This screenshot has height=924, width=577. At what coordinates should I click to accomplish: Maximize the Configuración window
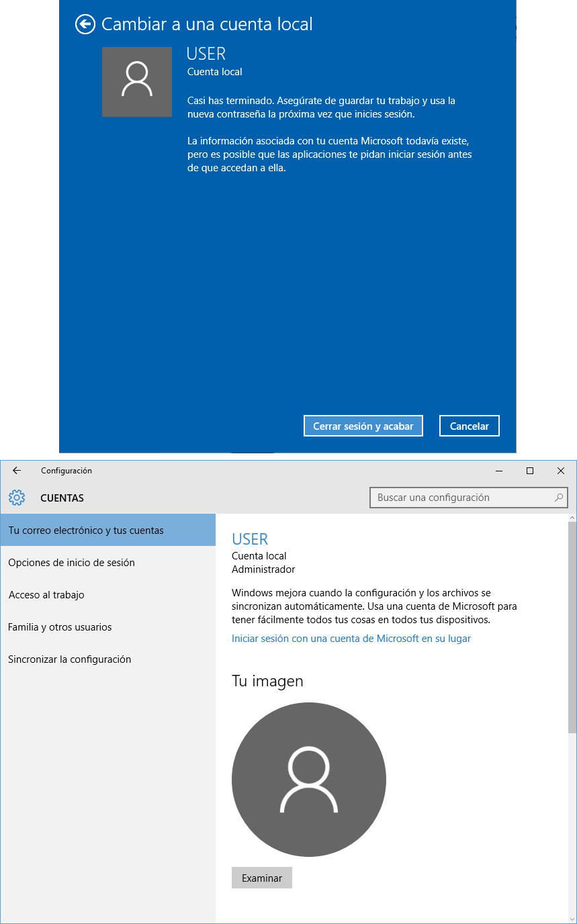click(x=530, y=471)
